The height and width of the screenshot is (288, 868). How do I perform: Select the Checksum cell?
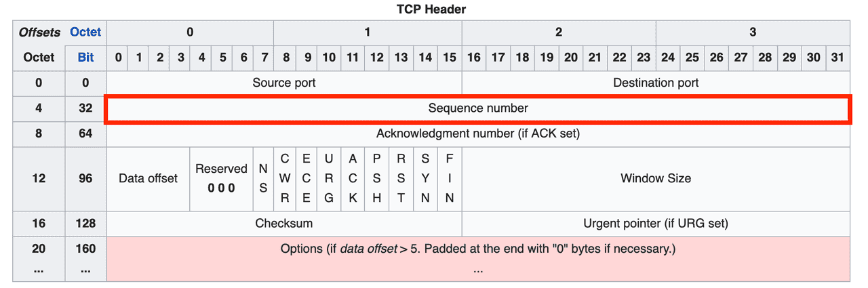(284, 224)
